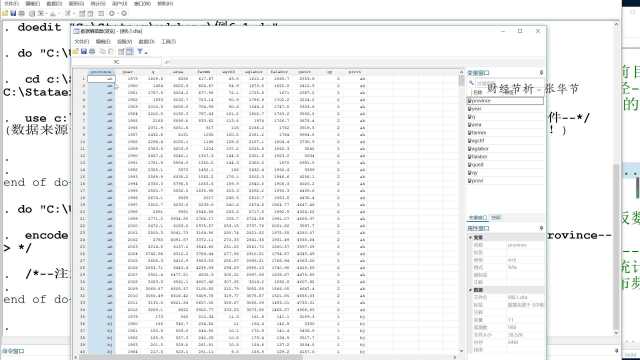Open the dropdown arrow beside the filter icon
640x360 pixels.
tap(146, 52)
